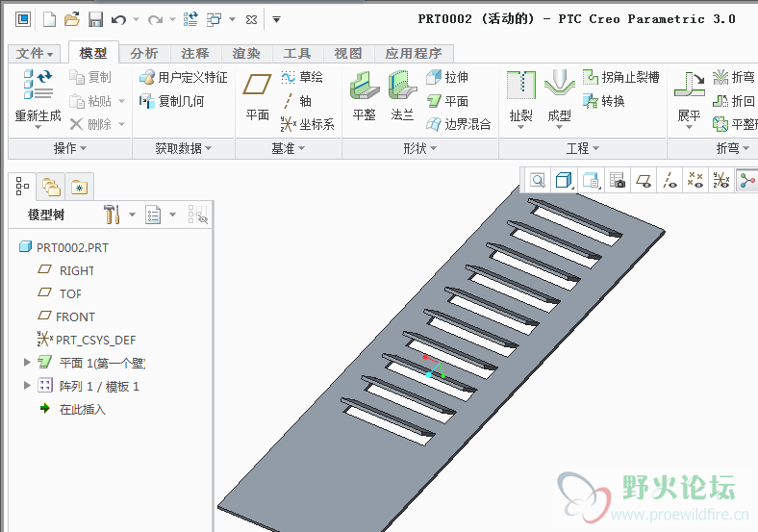Image resolution: width=758 pixels, height=532 pixels.
Task: Toggle datum axis display
Action: click(670, 181)
